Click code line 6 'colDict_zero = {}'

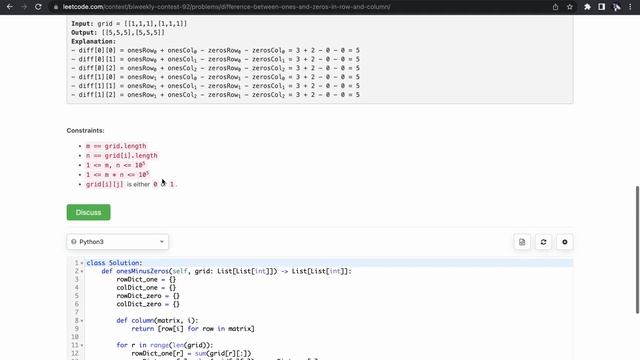(148, 304)
